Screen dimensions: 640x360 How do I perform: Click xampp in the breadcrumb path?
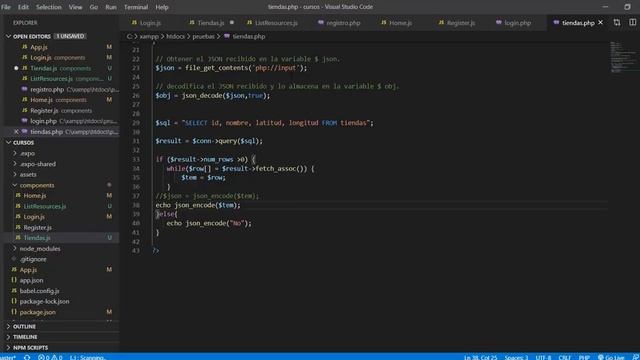click(x=149, y=36)
